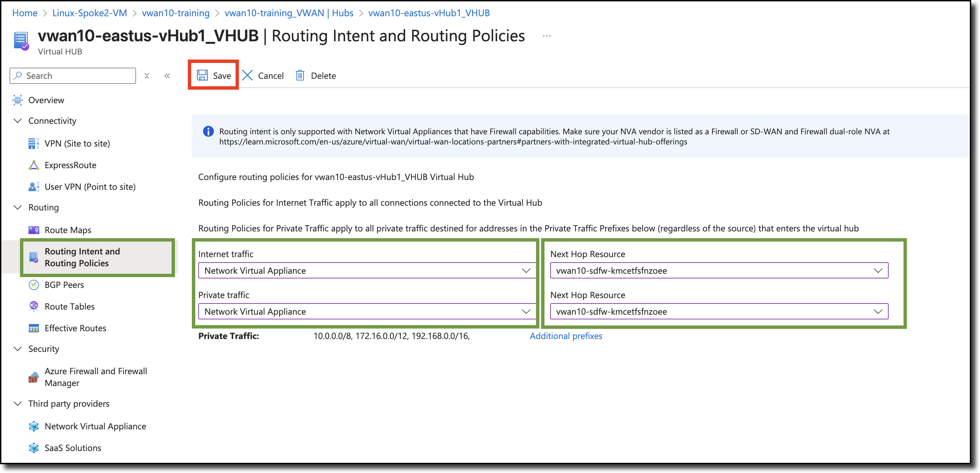The height and width of the screenshot is (473, 980).
Task: Collapse the Security section
Action: point(18,349)
